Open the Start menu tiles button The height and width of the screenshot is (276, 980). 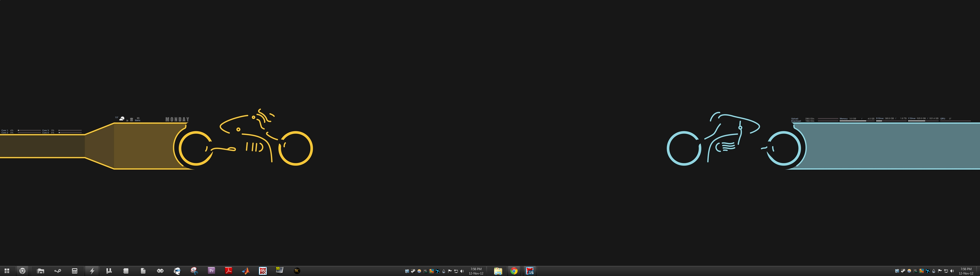pyautogui.click(x=6, y=271)
